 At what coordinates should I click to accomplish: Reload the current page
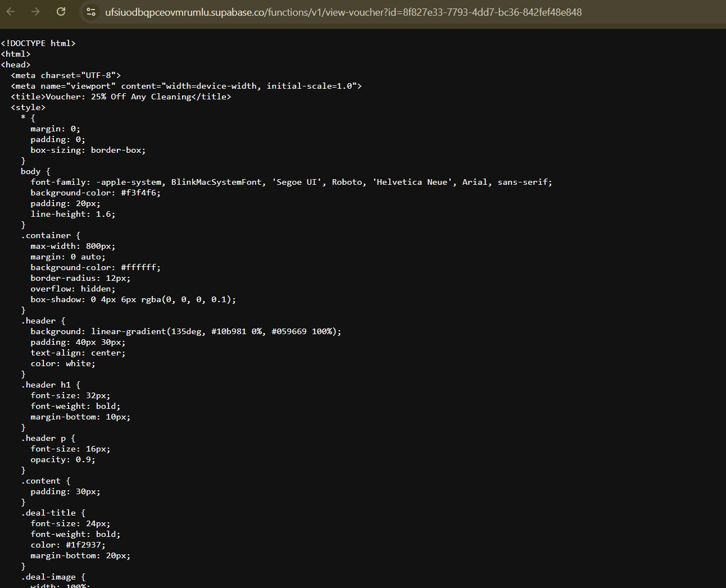(61, 12)
